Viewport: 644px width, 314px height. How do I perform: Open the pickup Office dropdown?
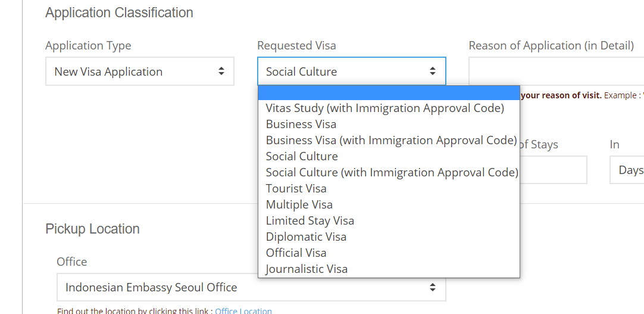(x=251, y=287)
